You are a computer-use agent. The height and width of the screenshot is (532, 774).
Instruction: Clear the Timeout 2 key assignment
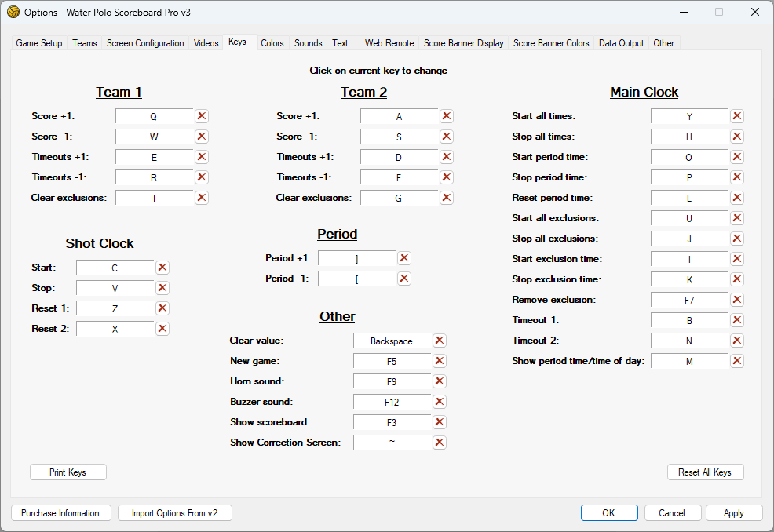coord(737,341)
